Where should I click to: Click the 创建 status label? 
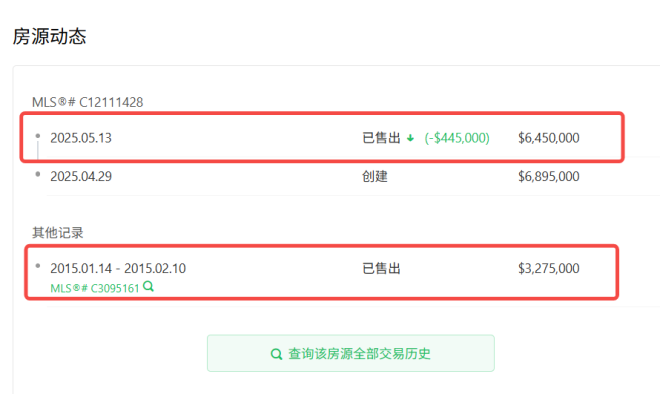375,176
